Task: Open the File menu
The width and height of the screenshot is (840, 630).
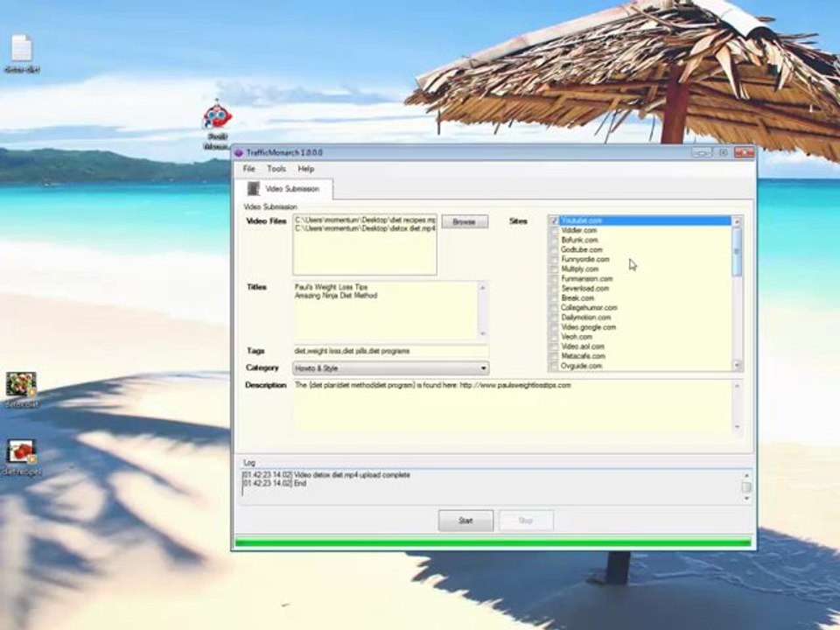Action: [x=248, y=169]
